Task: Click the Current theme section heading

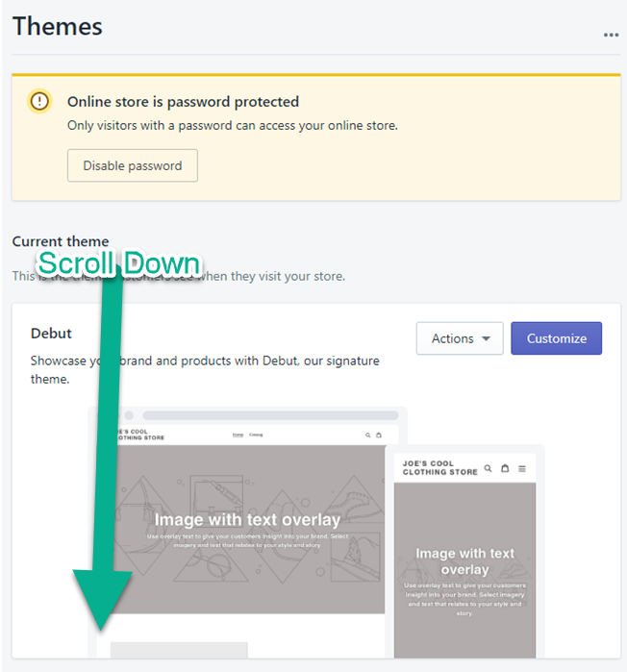Action: point(61,241)
